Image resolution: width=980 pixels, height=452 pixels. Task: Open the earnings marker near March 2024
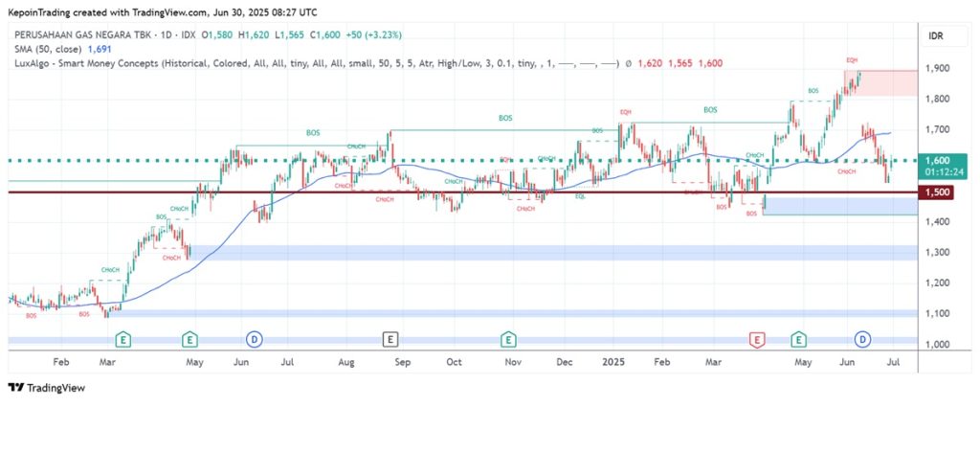pyautogui.click(x=122, y=339)
